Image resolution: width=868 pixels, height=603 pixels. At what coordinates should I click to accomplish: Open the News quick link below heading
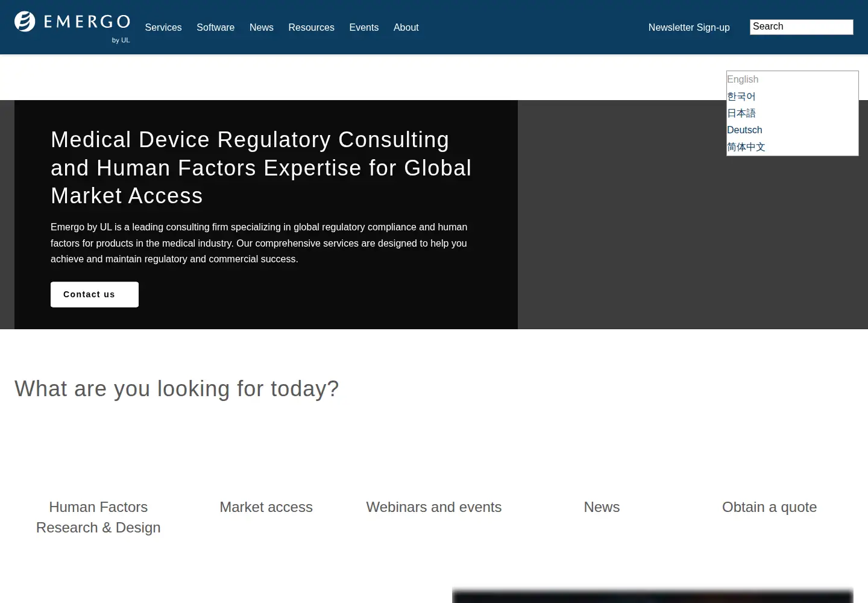tap(602, 507)
